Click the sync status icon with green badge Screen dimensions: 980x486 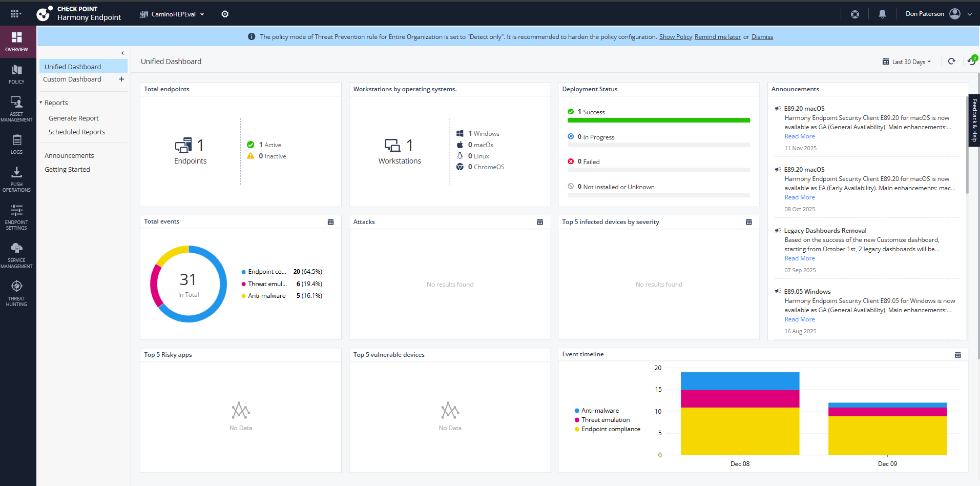coord(972,61)
